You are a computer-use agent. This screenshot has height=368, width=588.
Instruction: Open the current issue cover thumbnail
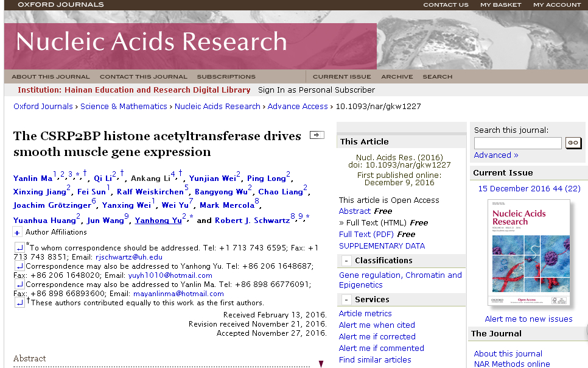(x=528, y=253)
